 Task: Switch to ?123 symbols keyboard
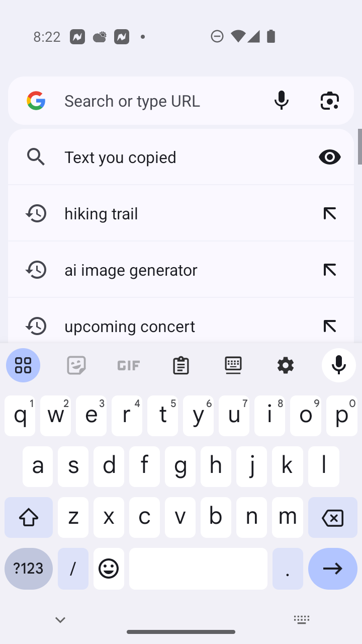pos(29,569)
